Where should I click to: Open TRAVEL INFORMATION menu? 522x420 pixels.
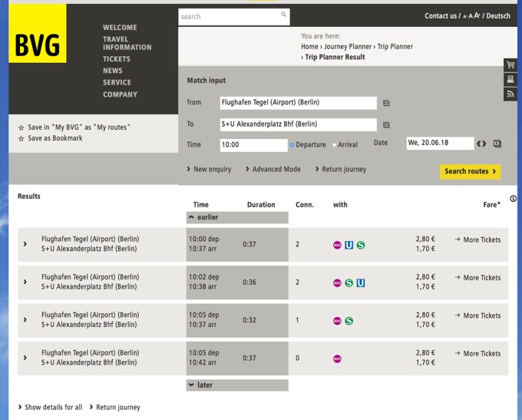pos(127,43)
